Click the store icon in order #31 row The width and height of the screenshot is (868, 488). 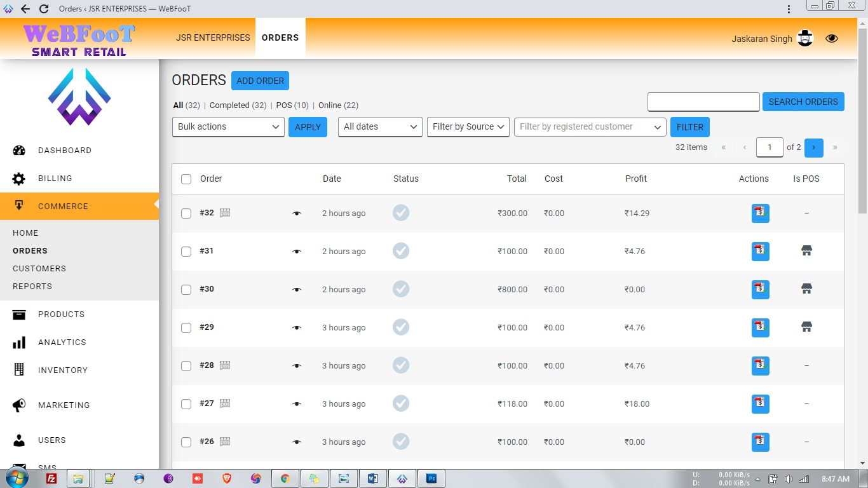(x=806, y=251)
